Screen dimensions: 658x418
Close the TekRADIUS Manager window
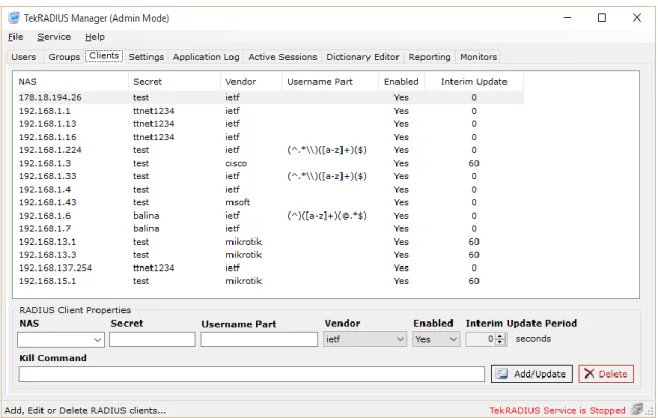(637, 18)
